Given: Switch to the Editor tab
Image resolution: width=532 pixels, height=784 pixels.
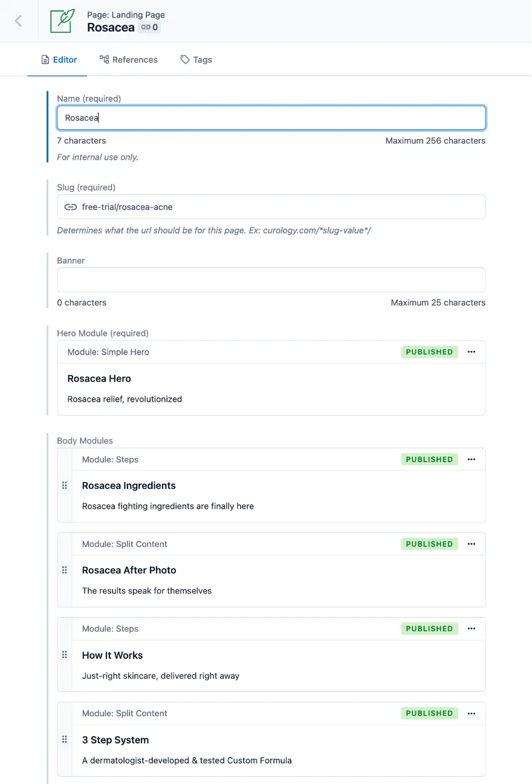Looking at the screenshot, I should pyautogui.click(x=59, y=59).
